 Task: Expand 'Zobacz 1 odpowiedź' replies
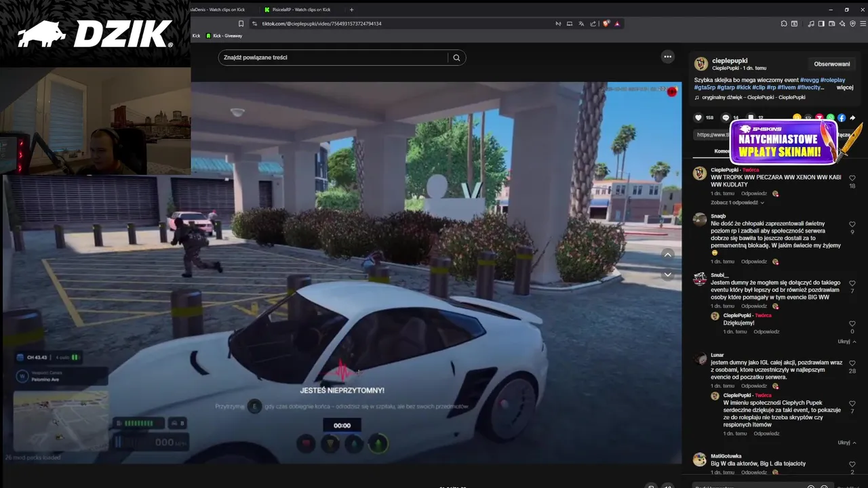coord(737,203)
